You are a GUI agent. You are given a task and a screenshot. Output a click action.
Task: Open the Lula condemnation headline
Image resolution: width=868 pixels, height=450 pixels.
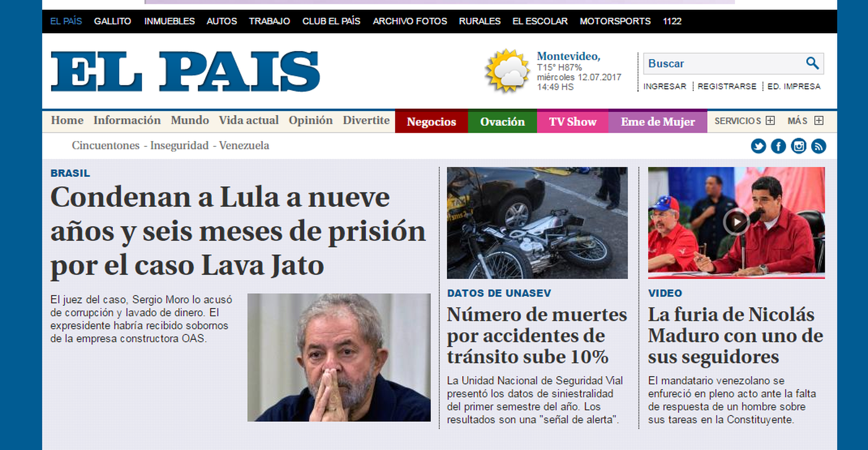[x=238, y=231]
